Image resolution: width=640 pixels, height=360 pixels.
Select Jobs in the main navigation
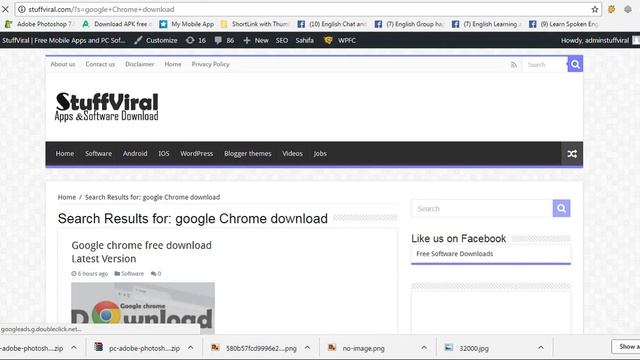point(320,153)
